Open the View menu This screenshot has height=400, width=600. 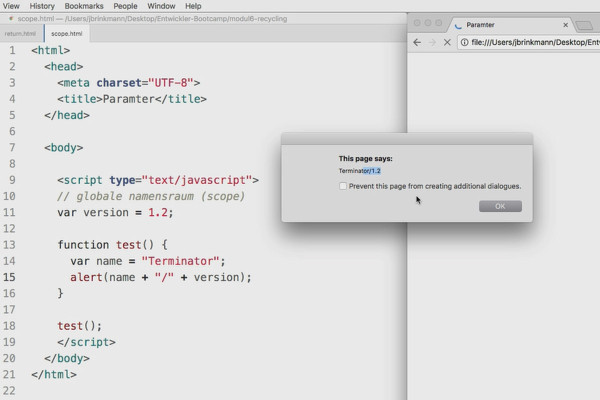11,6
